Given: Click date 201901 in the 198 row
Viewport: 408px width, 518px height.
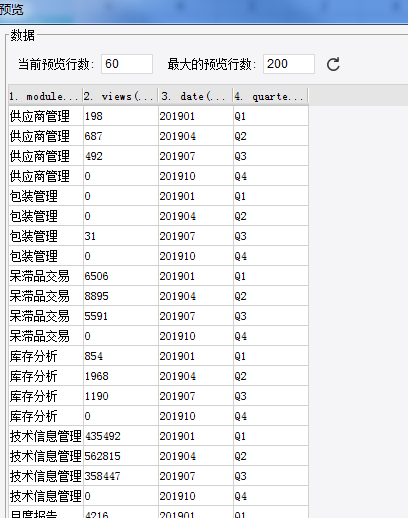Looking at the screenshot, I should click(196, 116).
